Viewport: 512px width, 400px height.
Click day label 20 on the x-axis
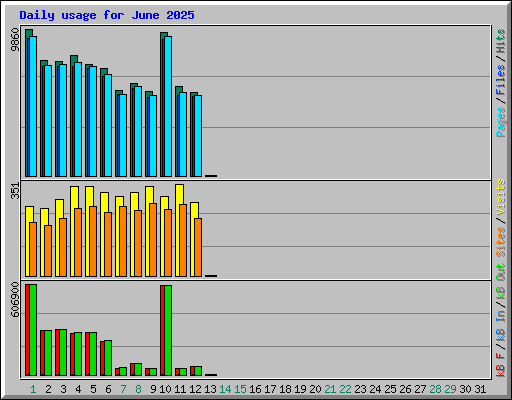click(x=315, y=389)
